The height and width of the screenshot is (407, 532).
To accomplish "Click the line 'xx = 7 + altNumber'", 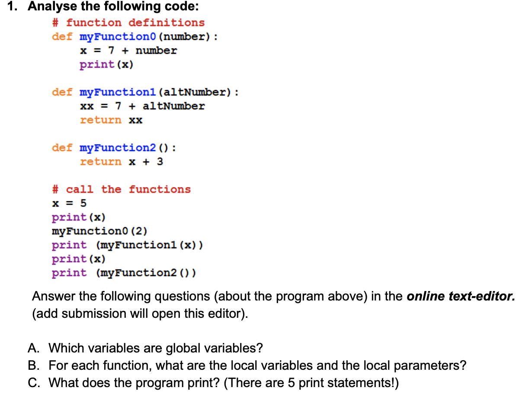I will pyautogui.click(x=143, y=106).
